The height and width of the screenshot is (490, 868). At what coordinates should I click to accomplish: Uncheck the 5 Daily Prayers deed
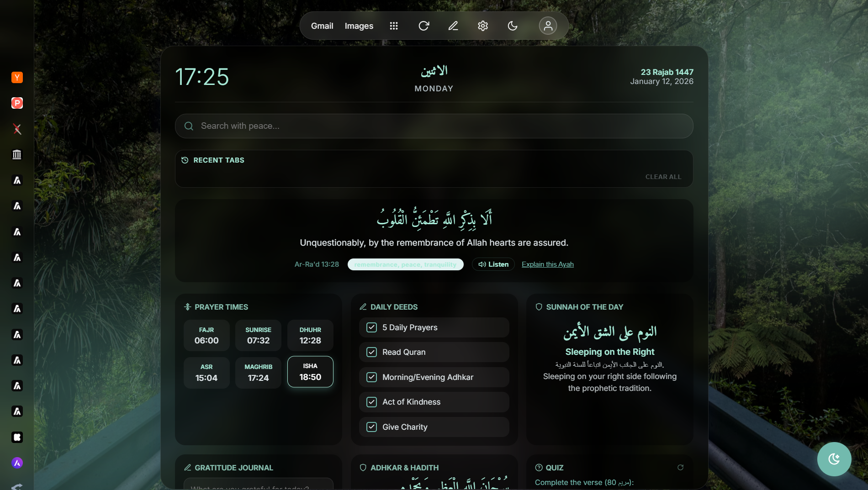(371, 327)
